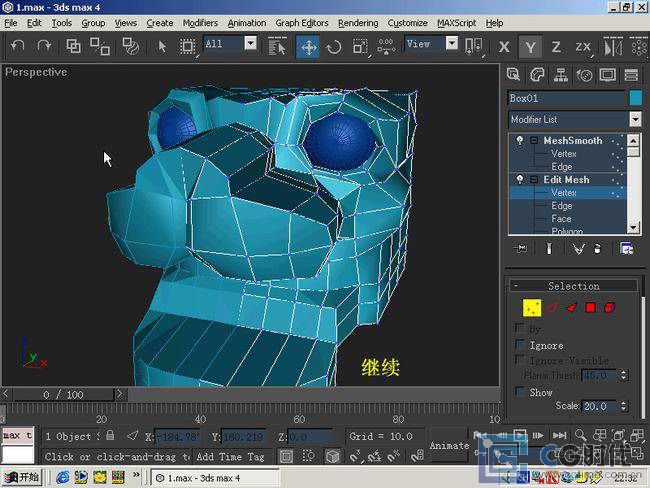Viewport: 650px width, 488px height.
Task: Choose the rectangular selection region tool
Action: click(187, 46)
